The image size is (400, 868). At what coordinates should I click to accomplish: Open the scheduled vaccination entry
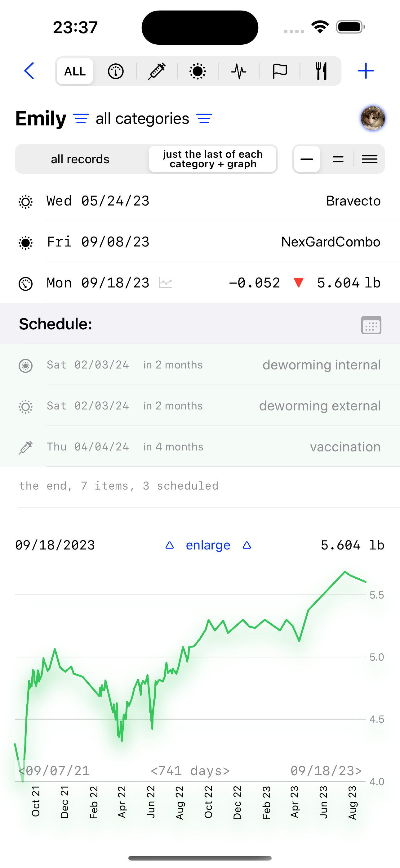pyautogui.click(x=200, y=446)
